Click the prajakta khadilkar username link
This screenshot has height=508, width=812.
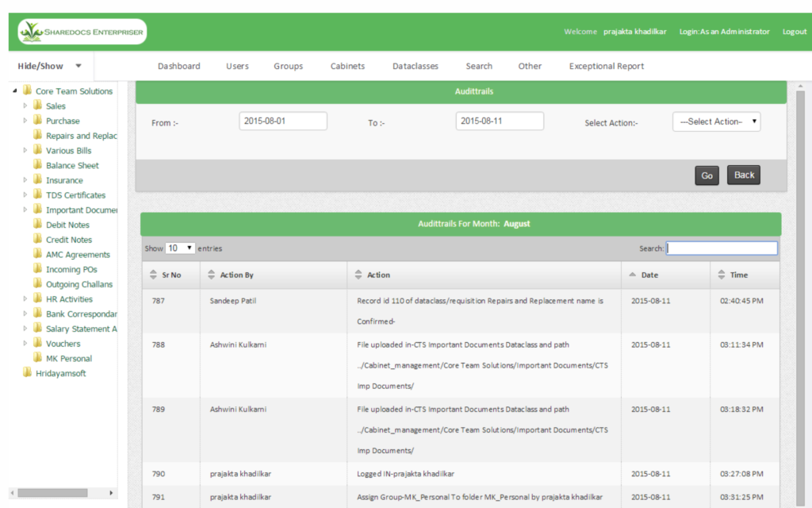[635, 32]
